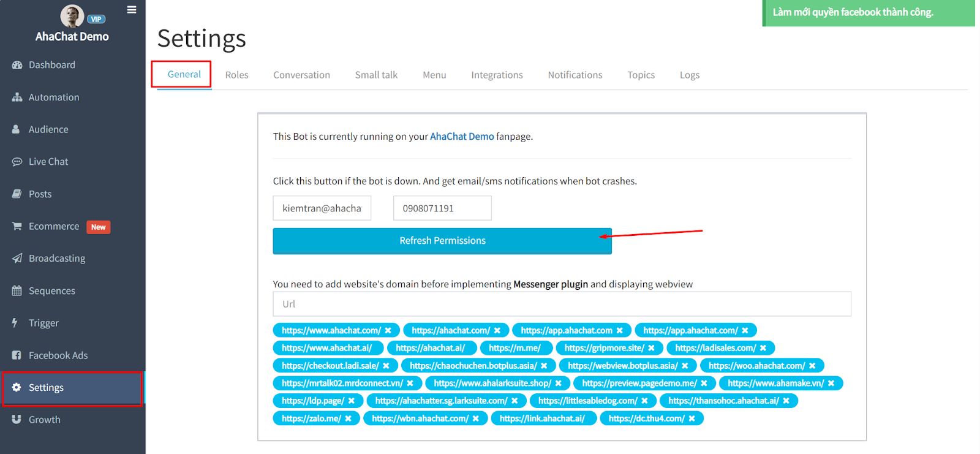Open the Menu tab
Viewport: 980px width, 454px height.
coord(434,75)
